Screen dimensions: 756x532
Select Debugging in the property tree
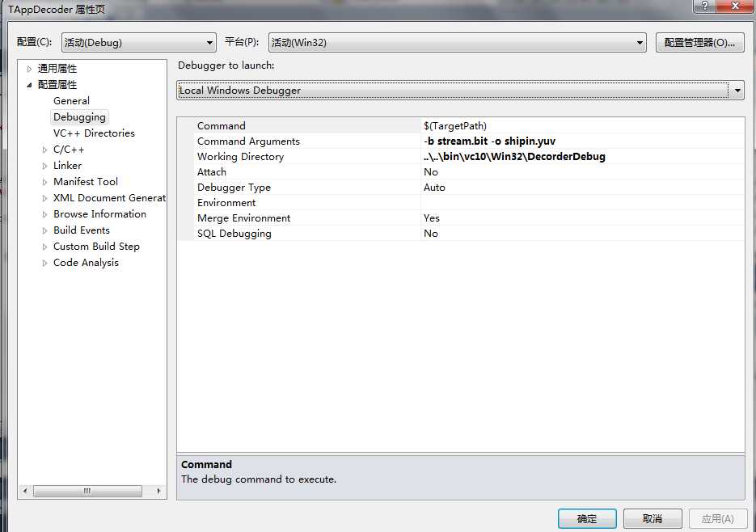coord(79,117)
